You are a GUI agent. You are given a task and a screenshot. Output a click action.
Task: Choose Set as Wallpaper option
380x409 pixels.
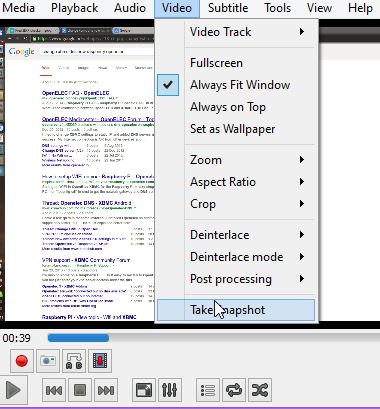[x=236, y=129]
